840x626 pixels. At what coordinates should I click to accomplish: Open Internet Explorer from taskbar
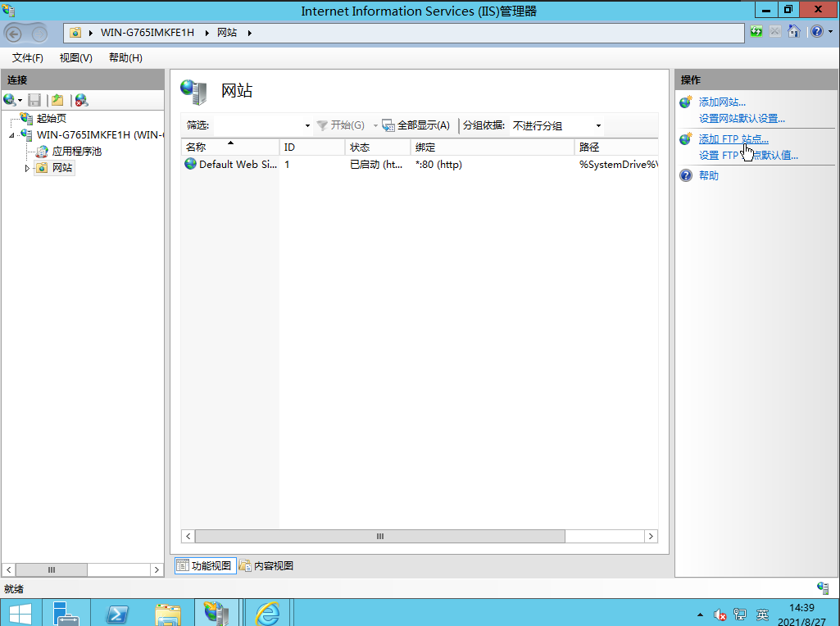[267, 614]
